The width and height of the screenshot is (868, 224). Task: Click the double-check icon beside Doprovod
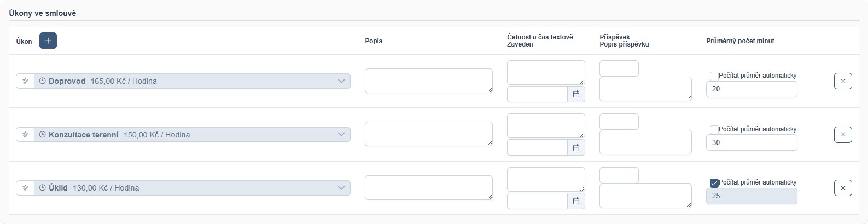point(25,81)
